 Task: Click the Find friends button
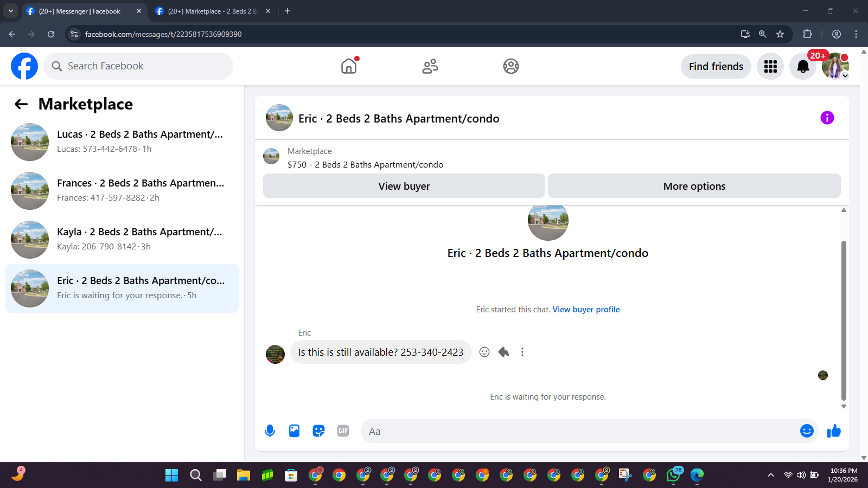716,66
